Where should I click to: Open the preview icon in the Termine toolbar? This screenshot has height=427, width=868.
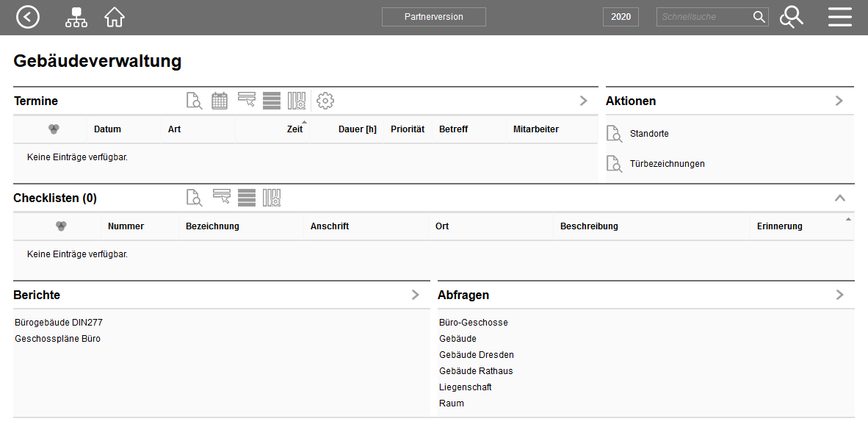(194, 101)
